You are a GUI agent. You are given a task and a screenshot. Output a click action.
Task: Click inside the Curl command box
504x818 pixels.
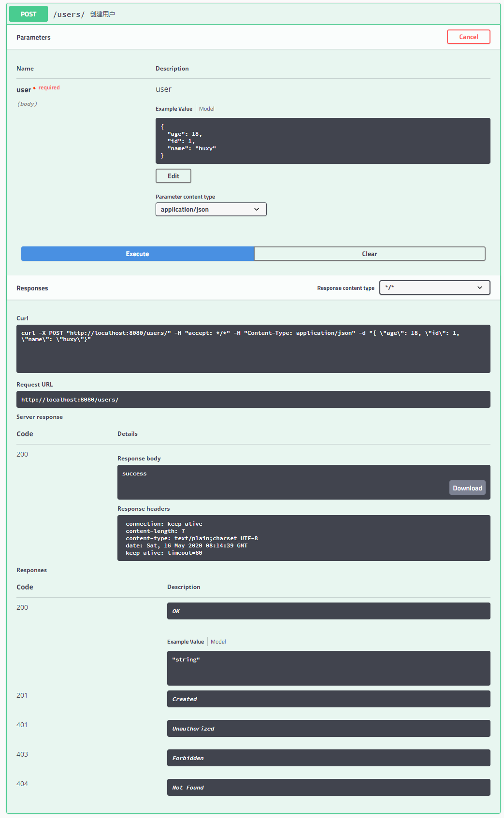(x=253, y=349)
